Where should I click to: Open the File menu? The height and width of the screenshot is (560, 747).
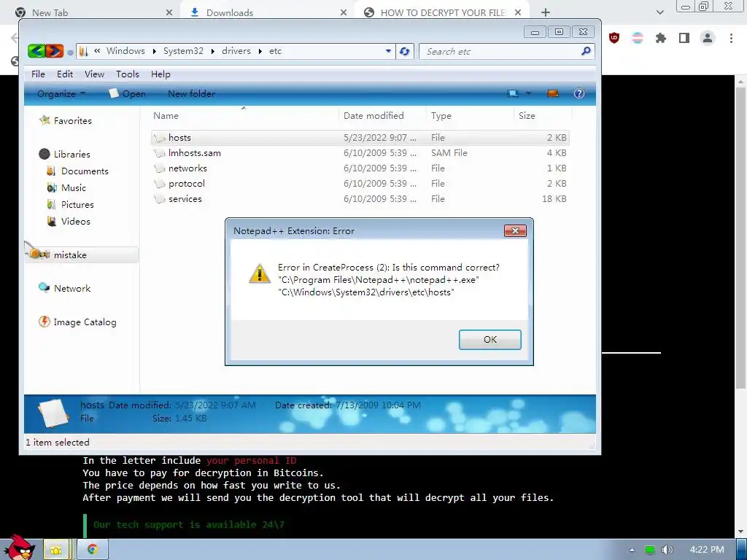pos(38,74)
